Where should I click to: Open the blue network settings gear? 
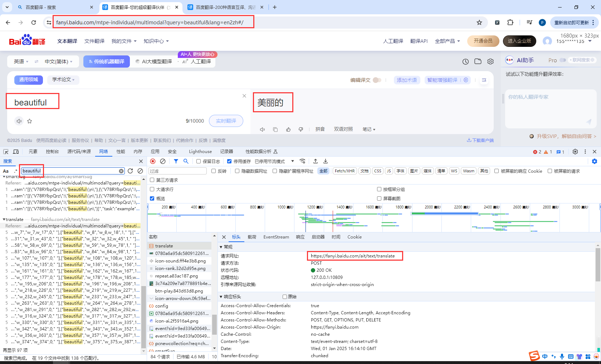click(x=595, y=161)
